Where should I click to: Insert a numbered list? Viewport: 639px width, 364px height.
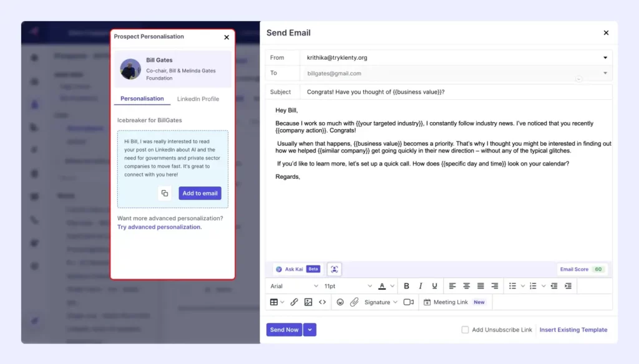pos(533,286)
